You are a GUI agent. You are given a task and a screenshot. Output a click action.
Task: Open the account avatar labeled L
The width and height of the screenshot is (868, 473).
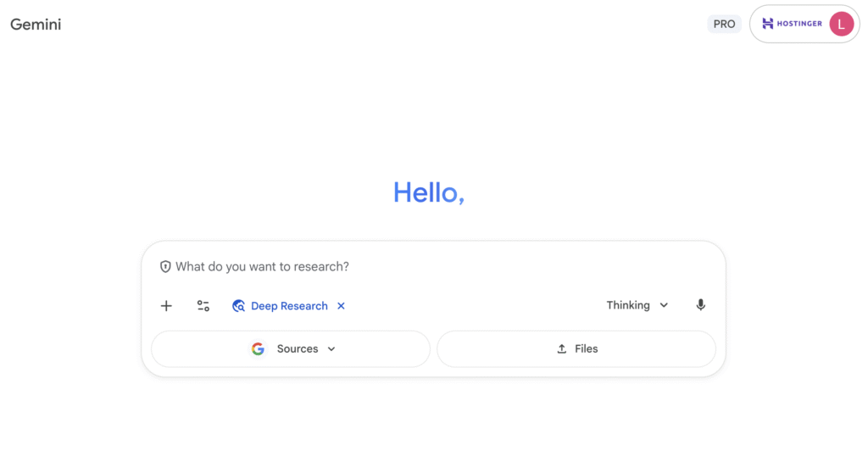[841, 24]
